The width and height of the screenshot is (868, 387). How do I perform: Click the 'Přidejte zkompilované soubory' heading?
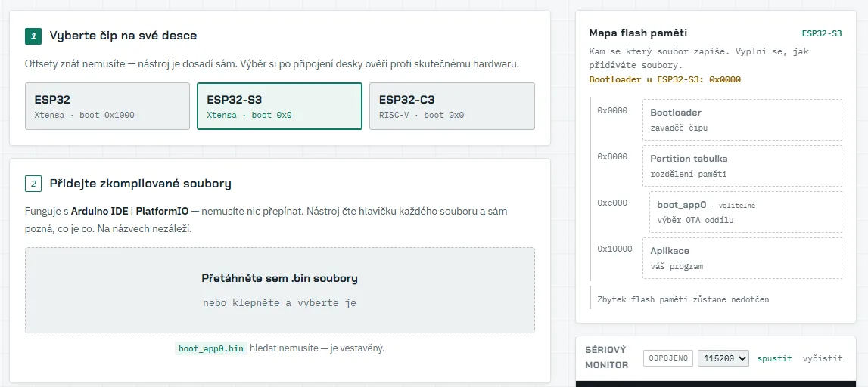[x=140, y=184]
